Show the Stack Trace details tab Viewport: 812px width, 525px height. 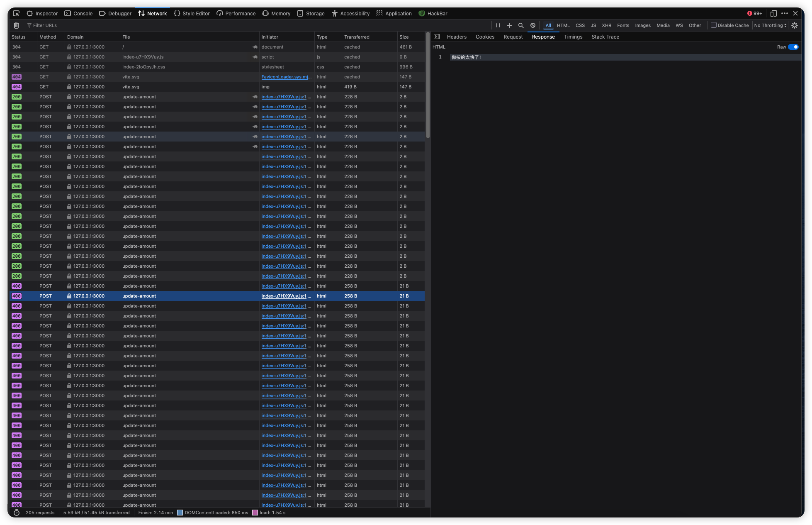[x=605, y=37]
